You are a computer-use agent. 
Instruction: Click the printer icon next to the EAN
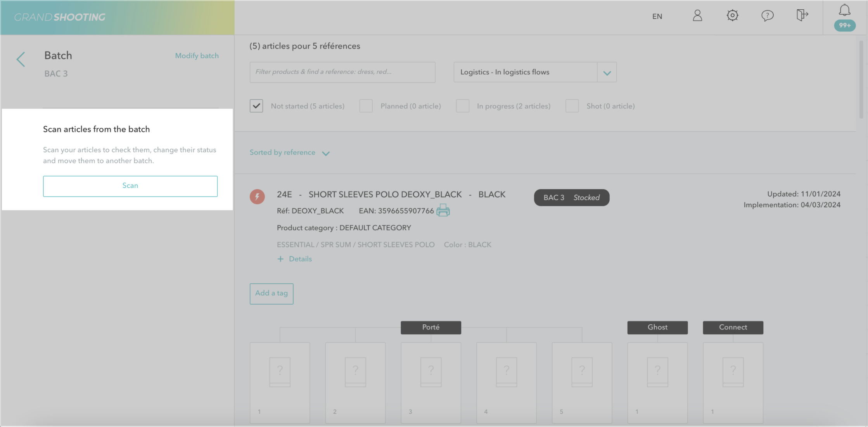(x=443, y=210)
